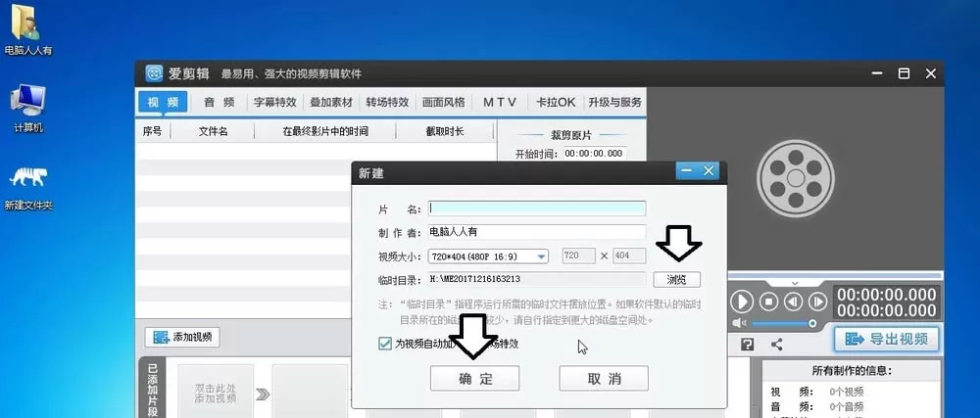The width and height of the screenshot is (980, 418).
Task: Click the 序号 column header
Action: pos(153,131)
